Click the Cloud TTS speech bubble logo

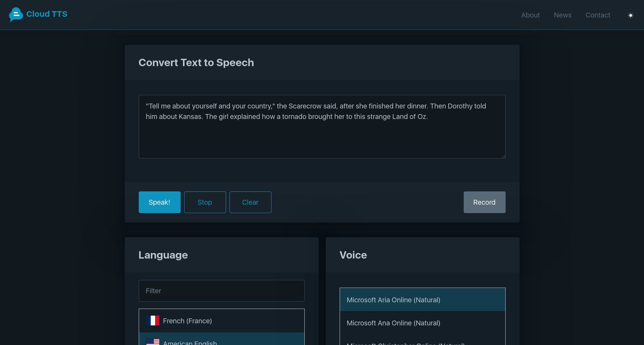pos(16,14)
